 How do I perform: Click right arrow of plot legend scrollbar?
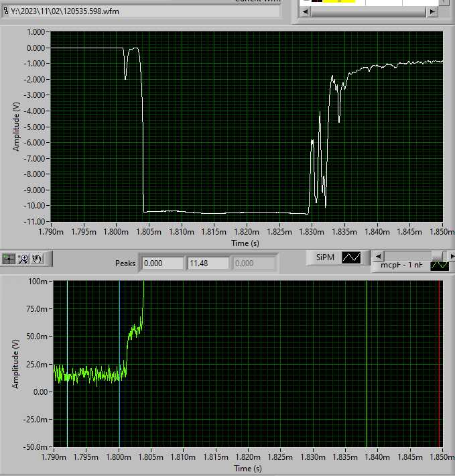(452, 257)
